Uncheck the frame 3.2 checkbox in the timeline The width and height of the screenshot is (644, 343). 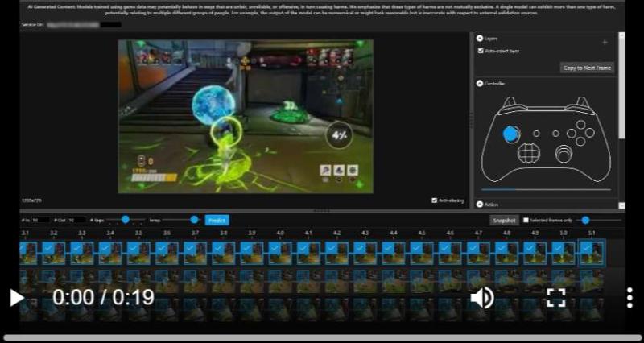click(47, 248)
